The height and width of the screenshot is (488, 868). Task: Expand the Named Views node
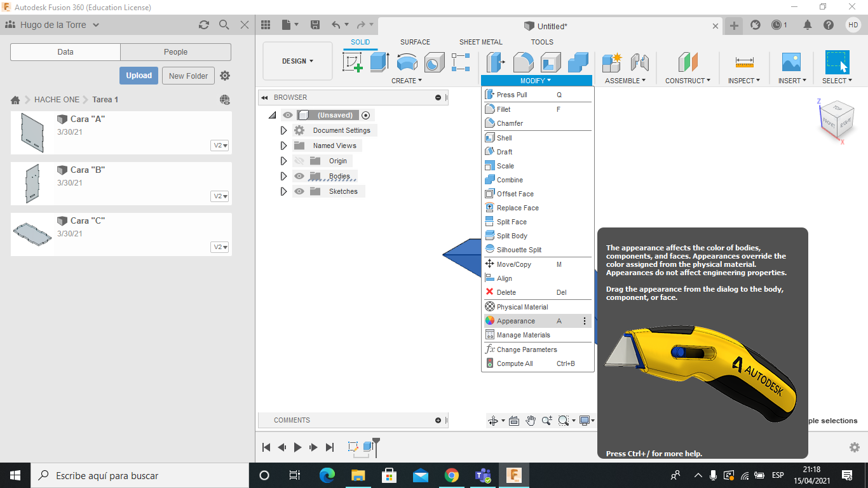tap(283, 146)
